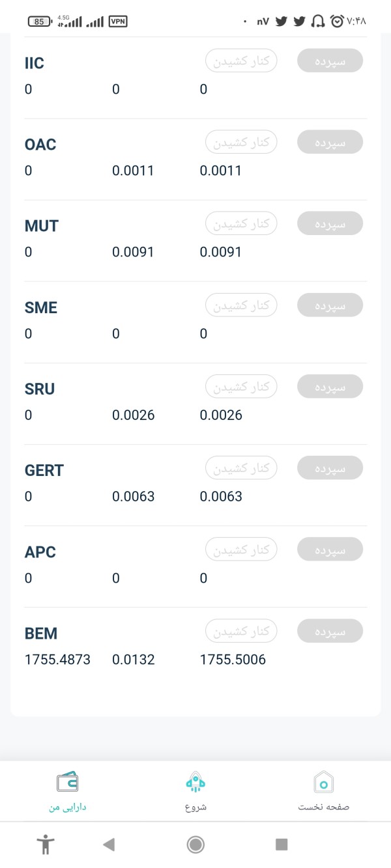Tap the rocket Start icon
Image resolution: width=391 pixels, height=868 pixels.
click(195, 781)
